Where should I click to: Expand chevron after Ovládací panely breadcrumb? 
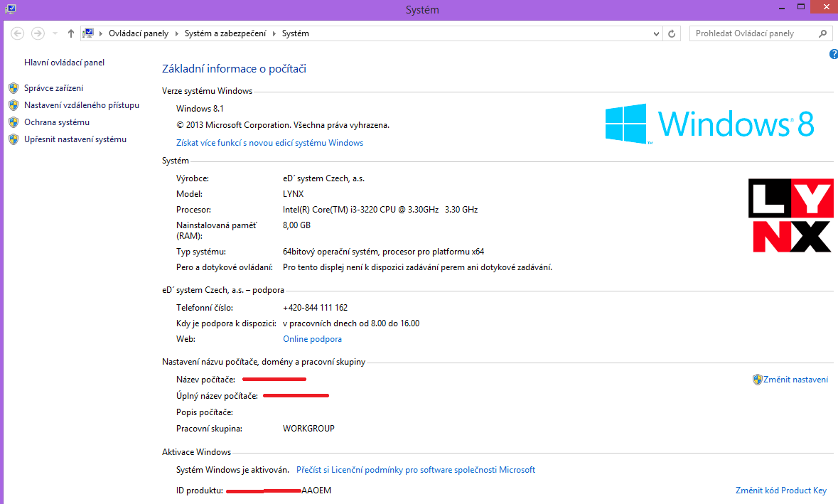point(177,33)
